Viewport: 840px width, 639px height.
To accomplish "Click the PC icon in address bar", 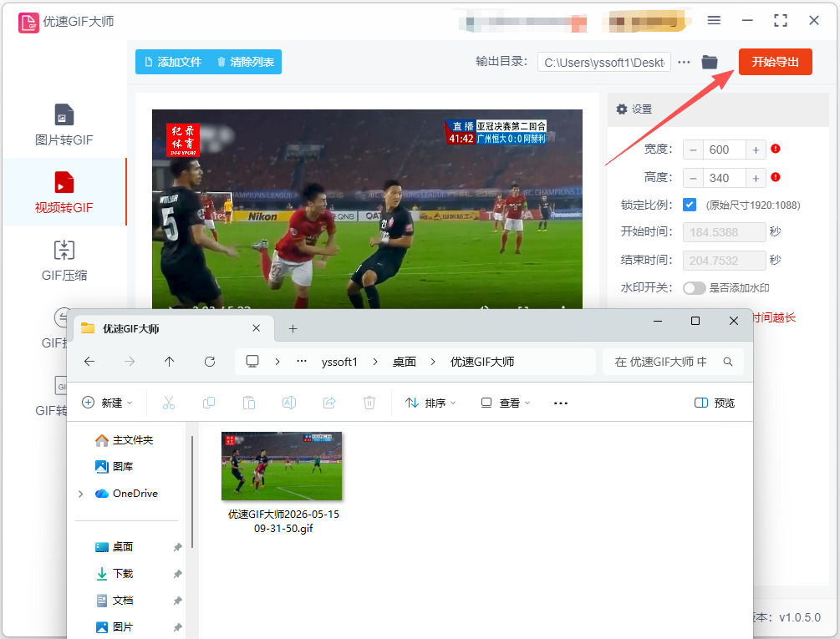I will [x=252, y=362].
